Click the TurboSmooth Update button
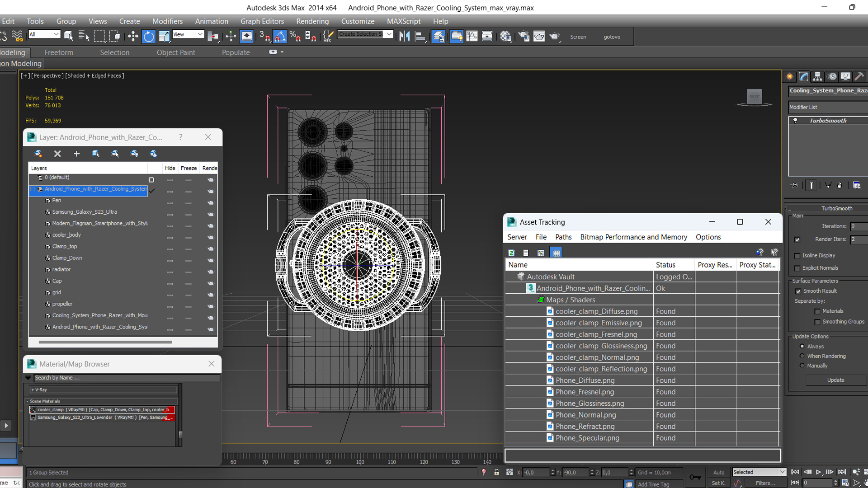The width and height of the screenshot is (868, 488). click(x=835, y=380)
